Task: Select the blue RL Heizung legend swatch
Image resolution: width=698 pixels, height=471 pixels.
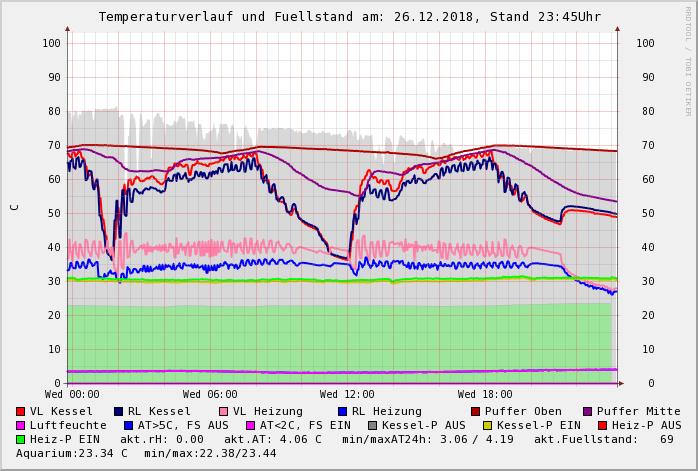Action: click(x=341, y=411)
